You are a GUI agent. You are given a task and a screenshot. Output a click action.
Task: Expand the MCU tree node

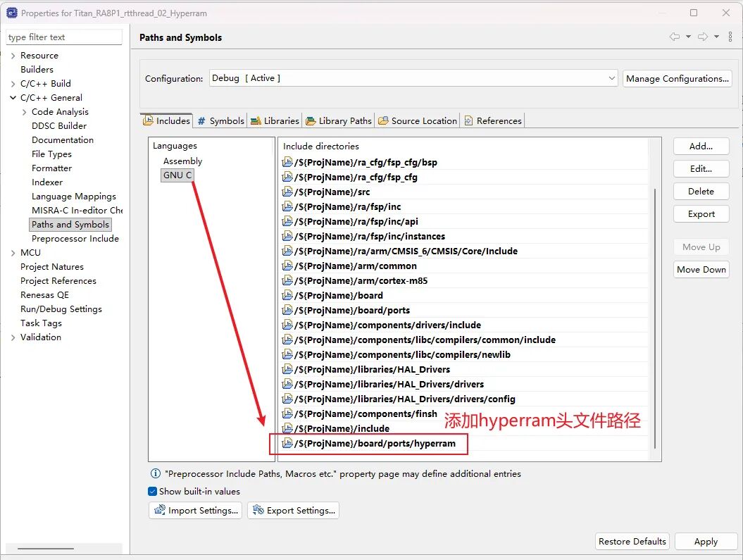click(13, 253)
